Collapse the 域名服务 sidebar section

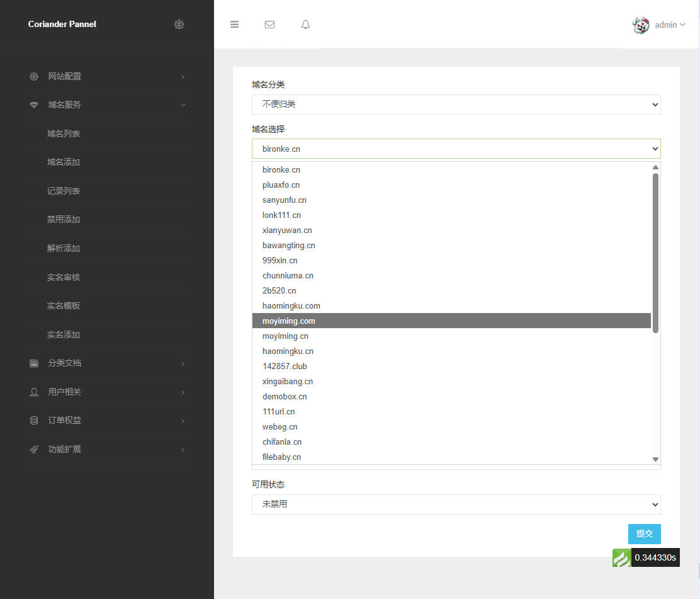[x=107, y=105]
